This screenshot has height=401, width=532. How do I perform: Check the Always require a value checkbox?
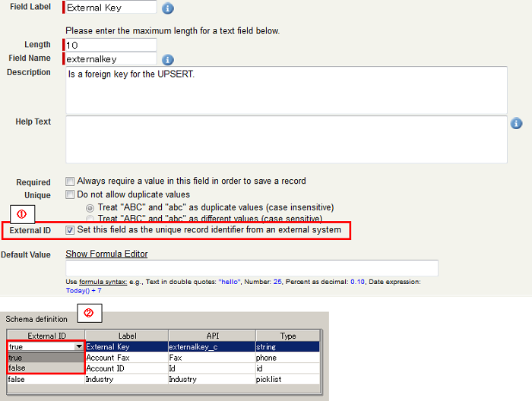click(70, 182)
